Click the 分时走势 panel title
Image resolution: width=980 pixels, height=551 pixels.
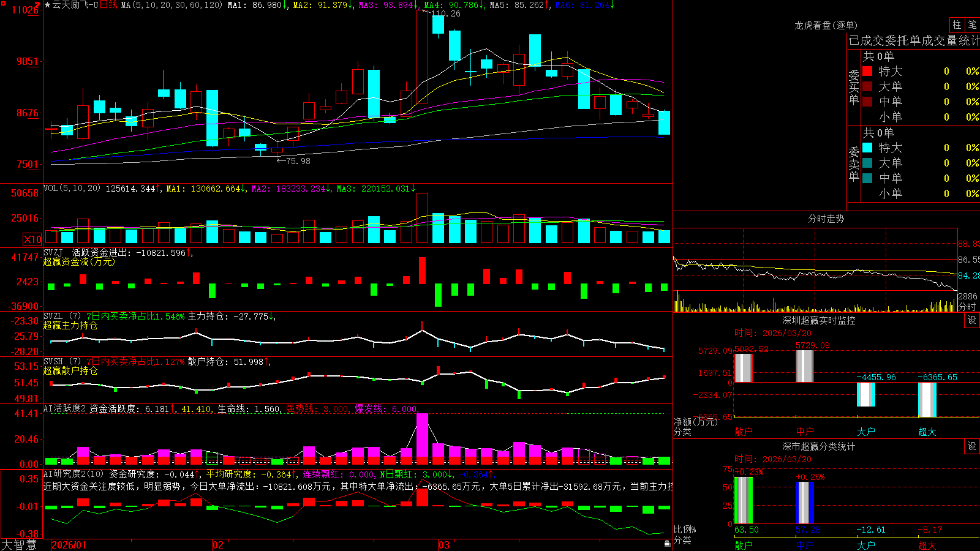tap(826, 219)
